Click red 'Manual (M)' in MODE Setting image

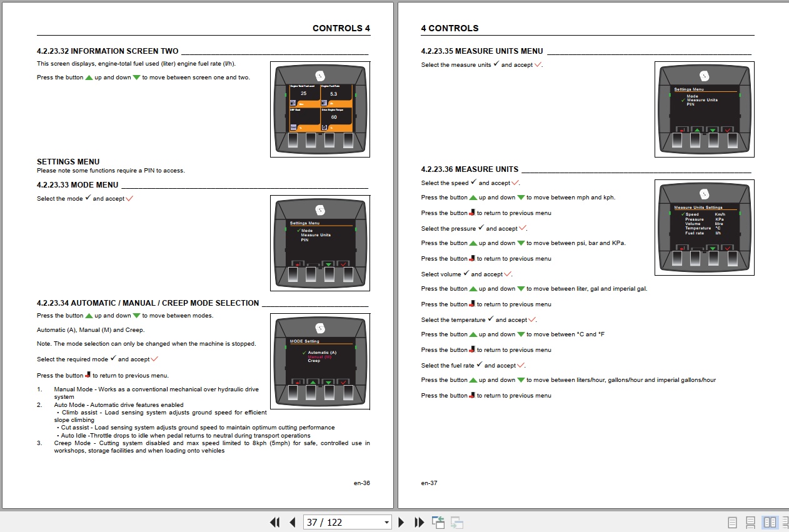click(x=319, y=357)
